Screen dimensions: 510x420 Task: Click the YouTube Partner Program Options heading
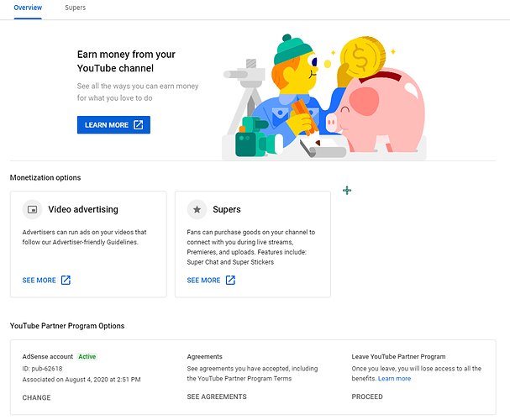pos(67,326)
